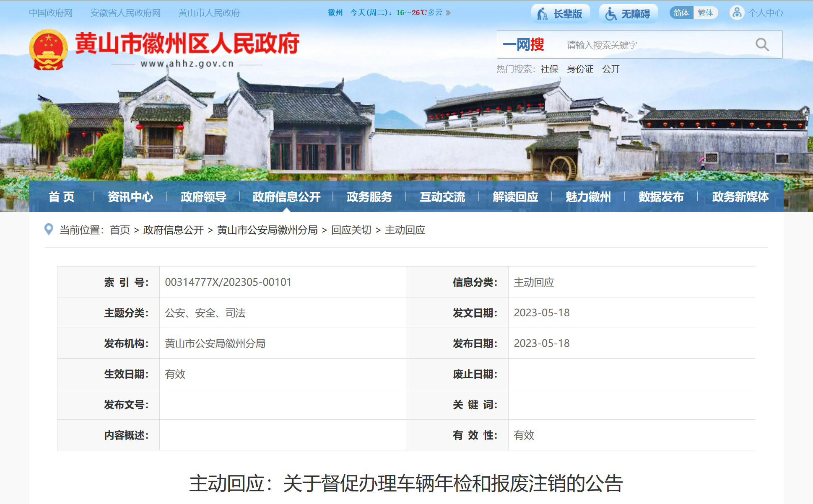The width and height of the screenshot is (813, 504).
Task: Open 个人中心 user profile icon
Action: (x=737, y=13)
